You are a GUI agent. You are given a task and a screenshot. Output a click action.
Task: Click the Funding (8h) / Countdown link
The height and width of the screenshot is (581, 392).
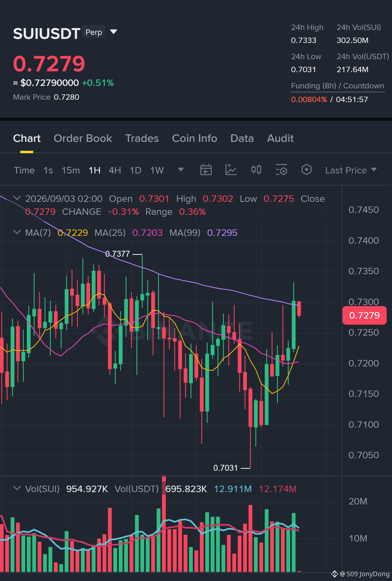(x=338, y=86)
